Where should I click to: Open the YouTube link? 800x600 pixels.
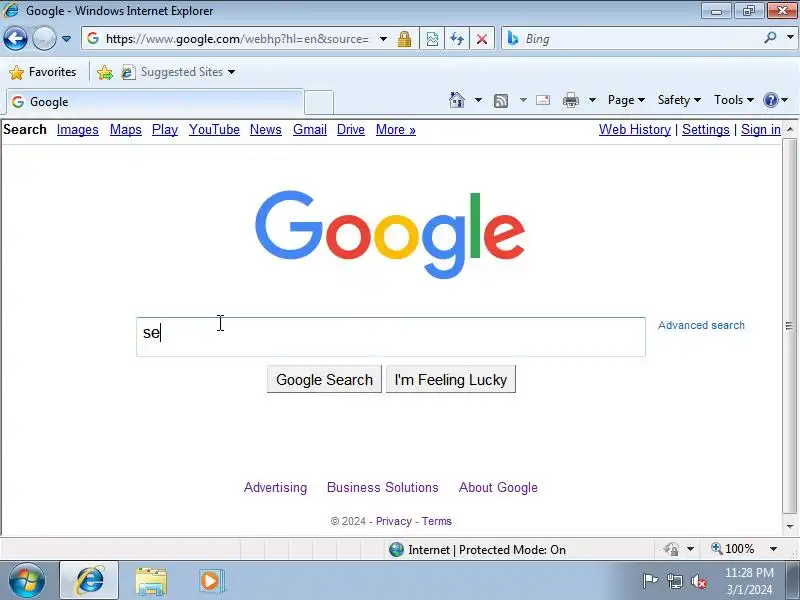[214, 130]
